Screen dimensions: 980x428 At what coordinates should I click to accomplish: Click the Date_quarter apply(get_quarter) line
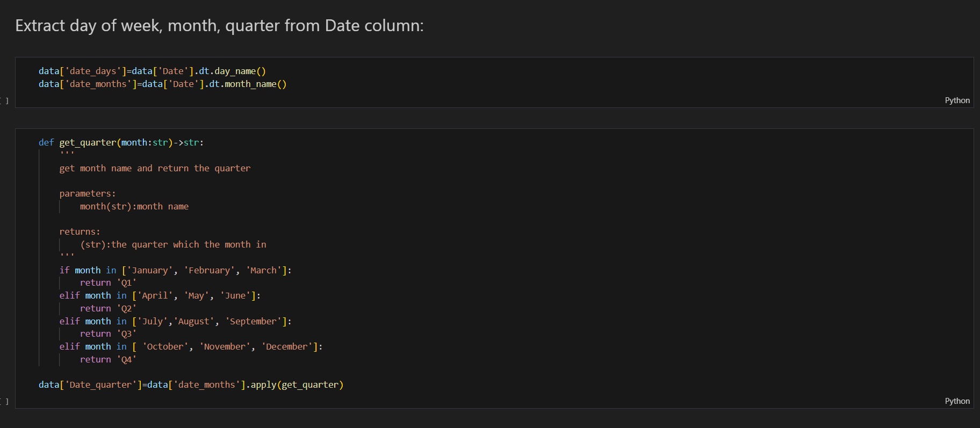pyautogui.click(x=191, y=385)
